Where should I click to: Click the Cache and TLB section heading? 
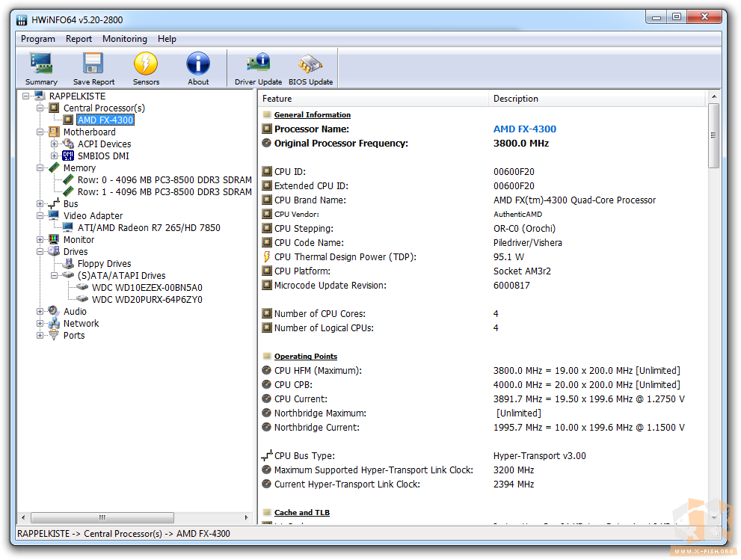click(x=302, y=512)
